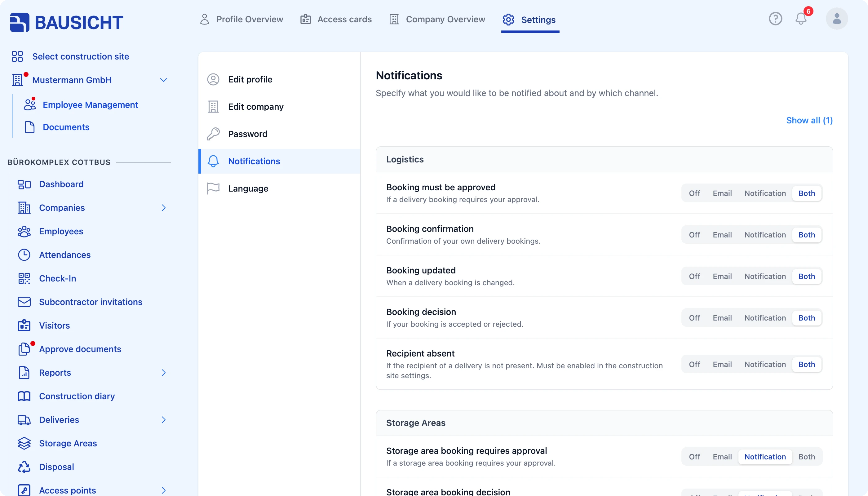This screenshot has width=868, height=496.
Task: Click the Mustermann GmbH building icon
Action: click(18, 80)
